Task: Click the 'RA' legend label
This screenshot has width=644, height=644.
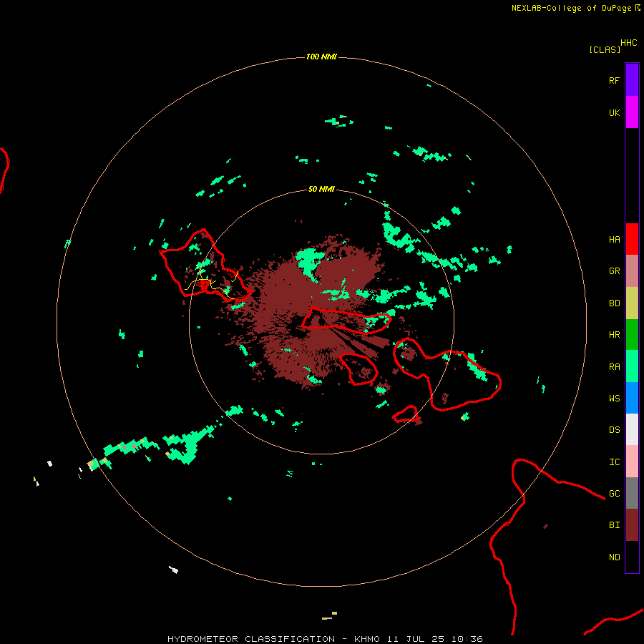Action: coord(614,367)
